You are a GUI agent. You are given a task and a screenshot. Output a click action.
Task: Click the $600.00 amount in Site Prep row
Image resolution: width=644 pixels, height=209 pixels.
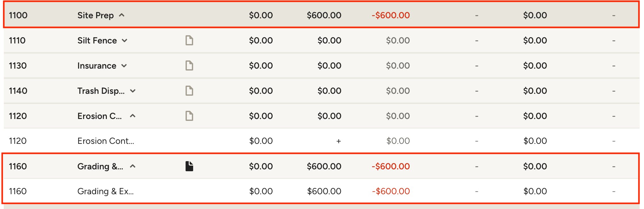(x=324, y=15)
